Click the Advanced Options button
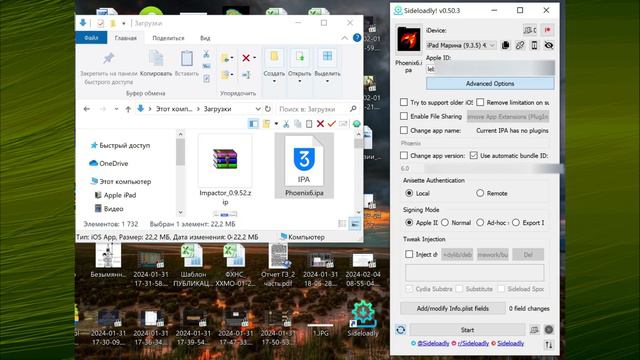Image resolution: width=640 pixels, height=360 pixels. (490, 83)
